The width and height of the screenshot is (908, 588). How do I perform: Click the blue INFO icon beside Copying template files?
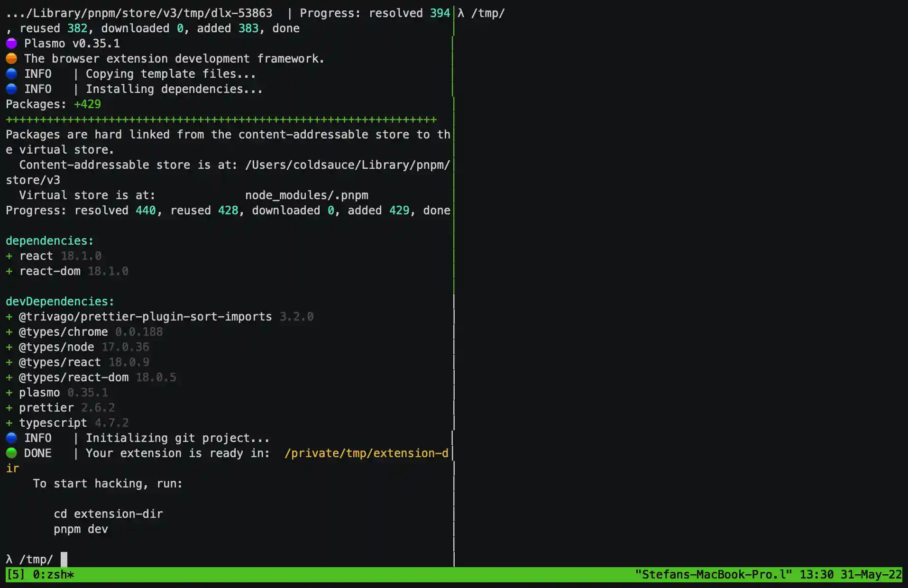11,73
